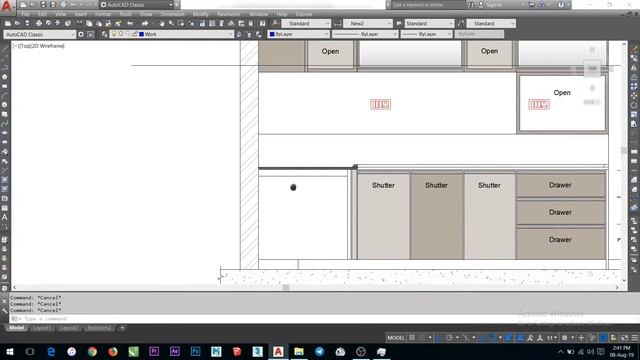Open the Text Style manager icon
Viewport: 640px width, 360px height.
tap(276, 24)
